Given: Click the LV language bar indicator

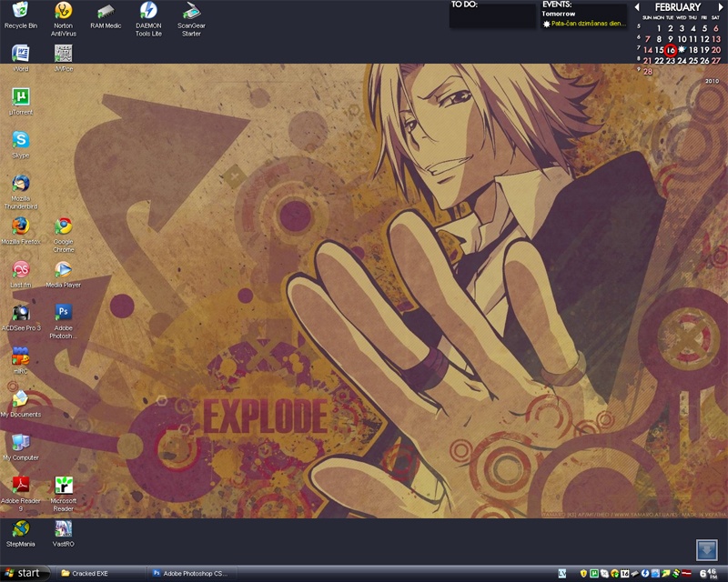Looking at the screenshot, I should [562, 574].
